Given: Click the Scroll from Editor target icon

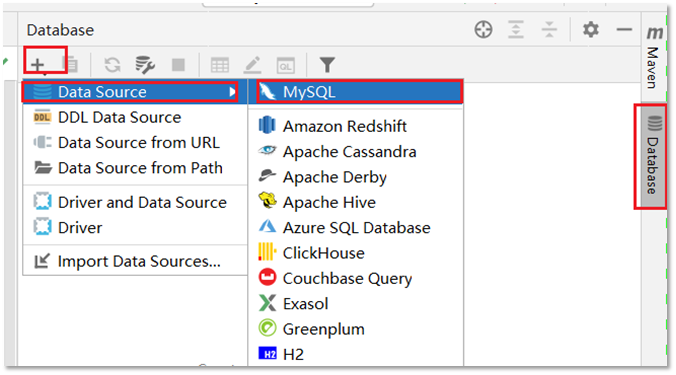Looking at the screenshot, I should pos(483,30).
